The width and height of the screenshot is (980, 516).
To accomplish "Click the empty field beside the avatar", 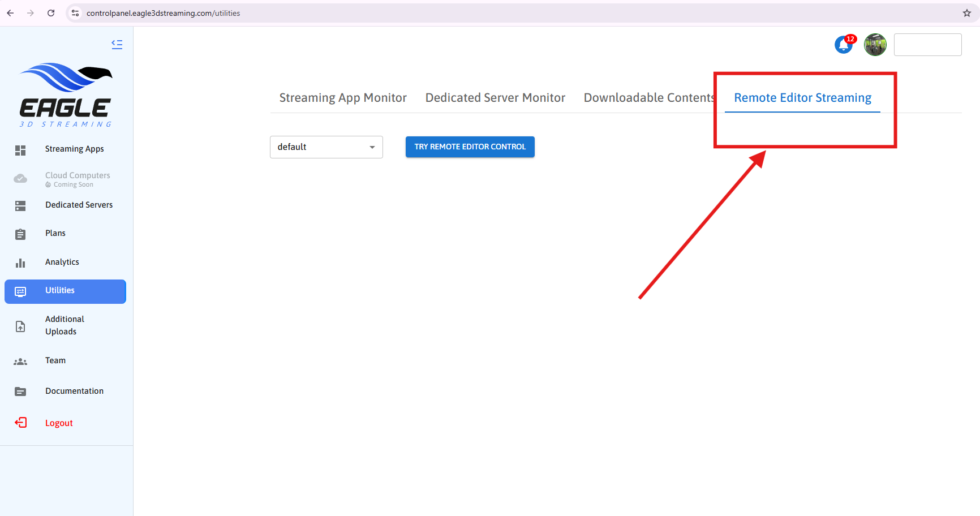I will pos(927,45).
